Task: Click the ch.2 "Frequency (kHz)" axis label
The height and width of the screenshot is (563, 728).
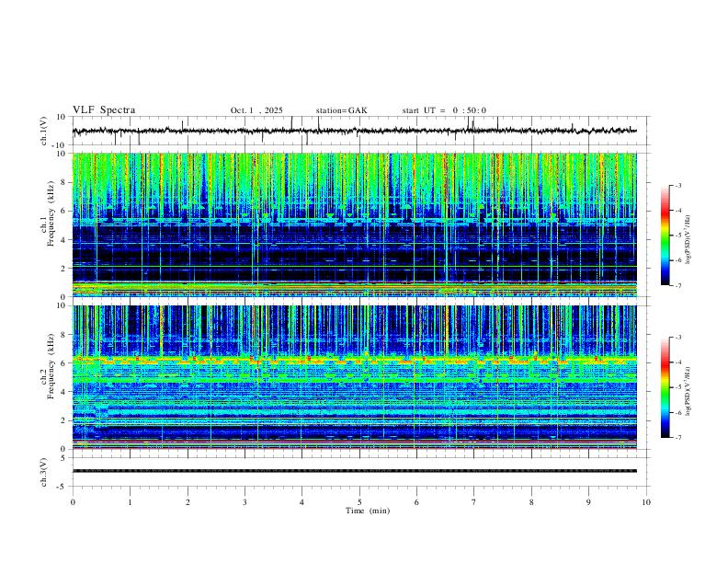Action: (x=51, y=366)
